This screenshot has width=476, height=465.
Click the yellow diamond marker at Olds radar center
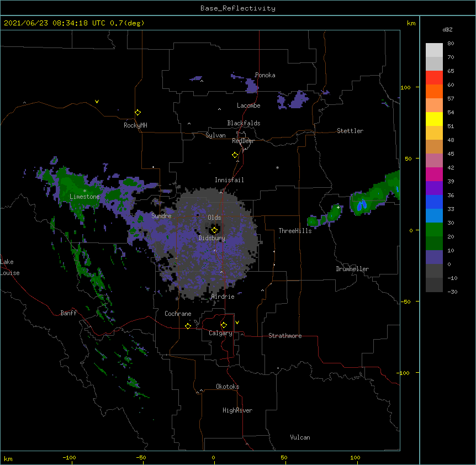click(214, 230)
